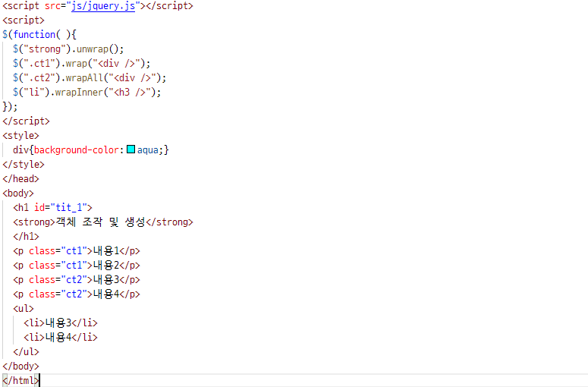Click the wrapInner("<h3 />") code line

pos(86,93)
